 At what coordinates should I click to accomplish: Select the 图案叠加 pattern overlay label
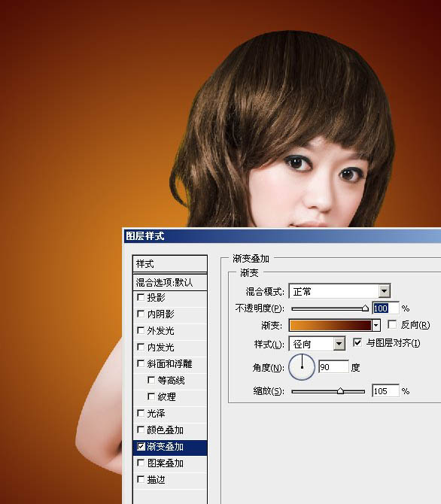tap(165, 463)
